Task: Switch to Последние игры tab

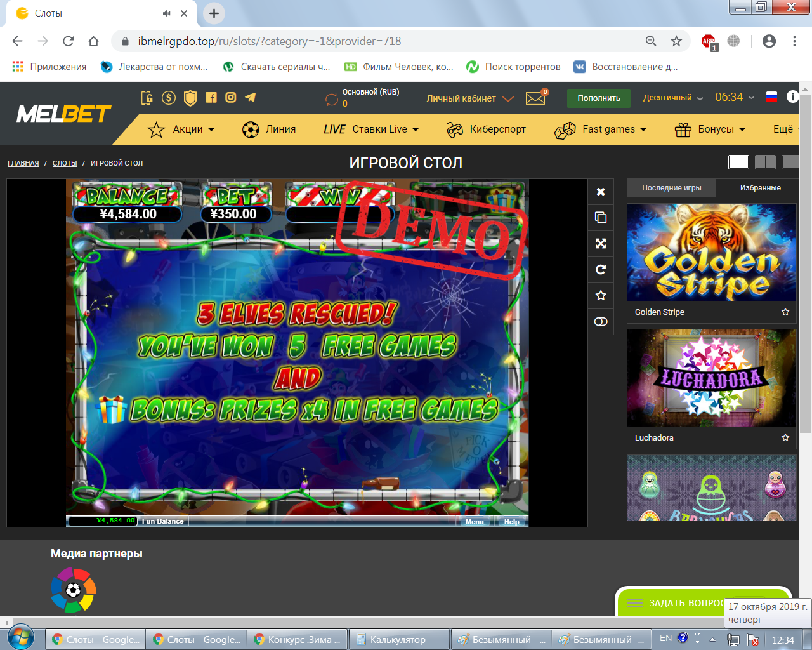Action: [671, 188]
